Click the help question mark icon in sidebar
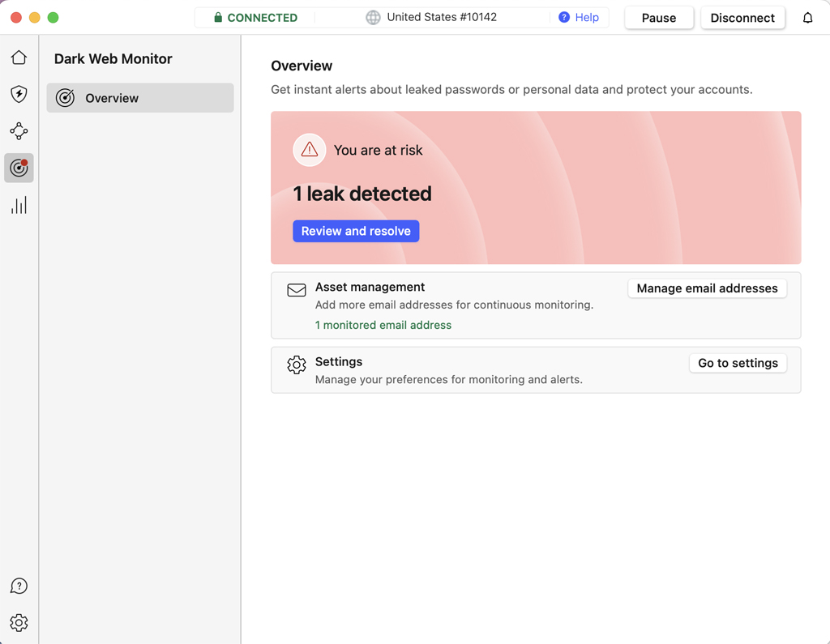The image size is (830, 644). coord(19,586)
